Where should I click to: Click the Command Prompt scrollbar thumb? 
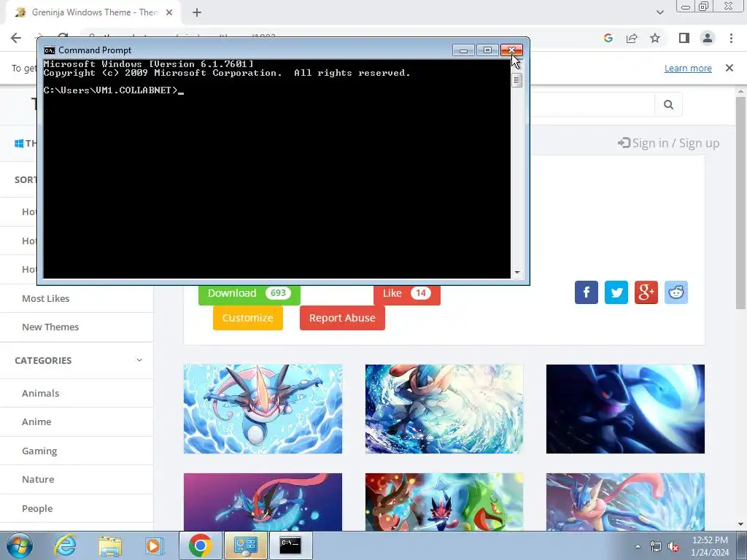pos(517,80)
